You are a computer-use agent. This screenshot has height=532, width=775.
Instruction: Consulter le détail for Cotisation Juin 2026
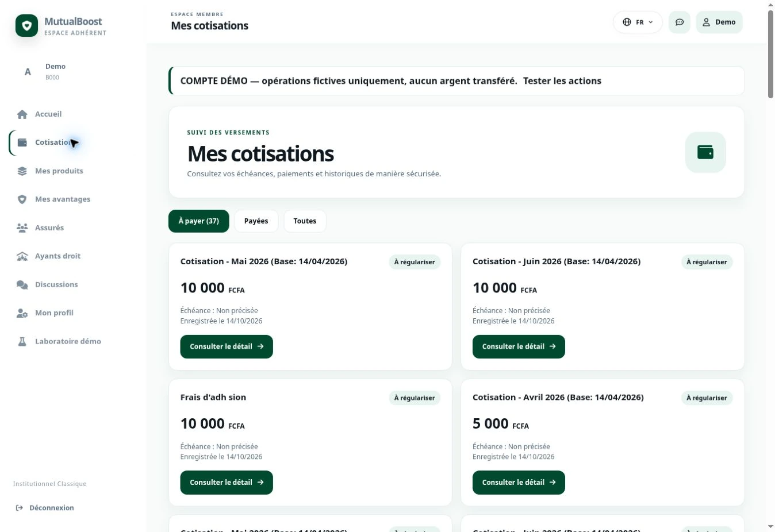[519, 347]
